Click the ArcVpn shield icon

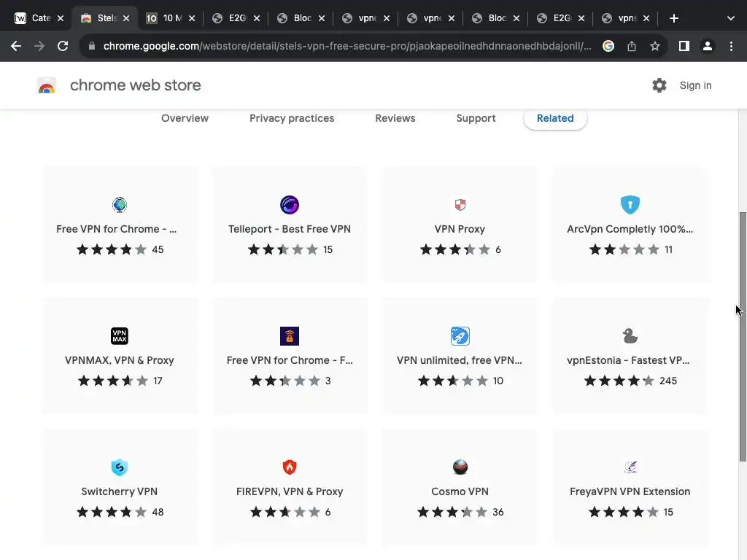(630, 205)
